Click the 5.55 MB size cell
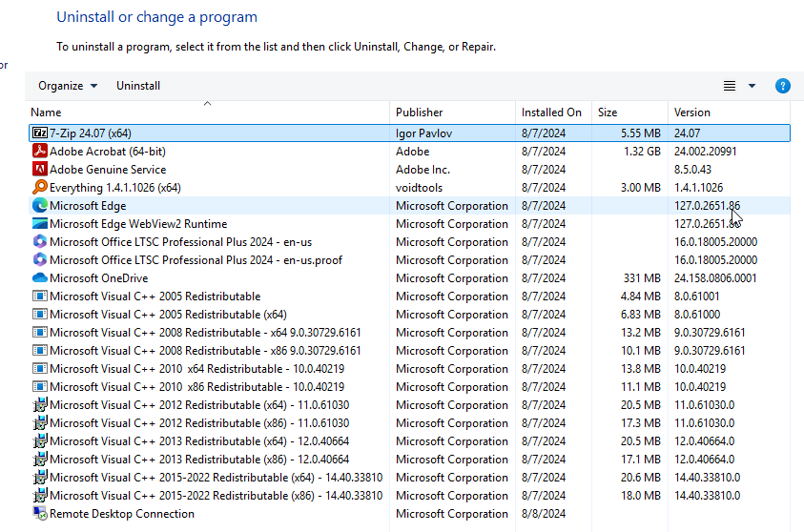The image size is (804, 532). click(x=640, y=133)
